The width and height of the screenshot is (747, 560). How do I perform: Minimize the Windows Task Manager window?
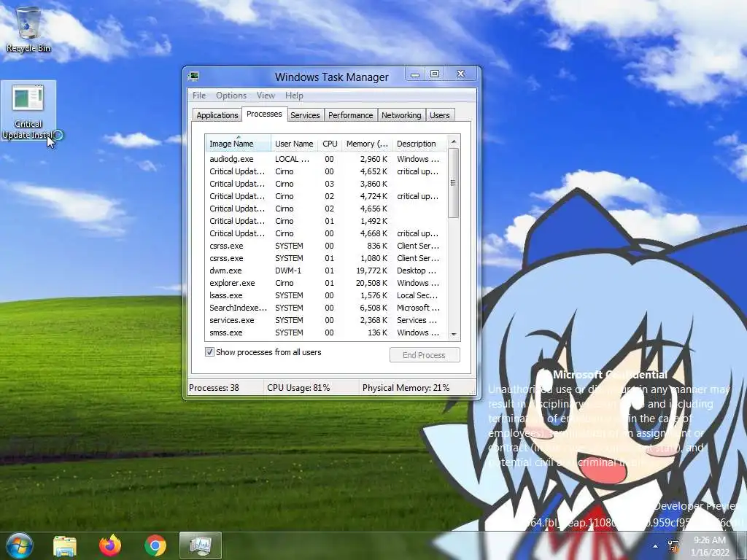point(415,74)
